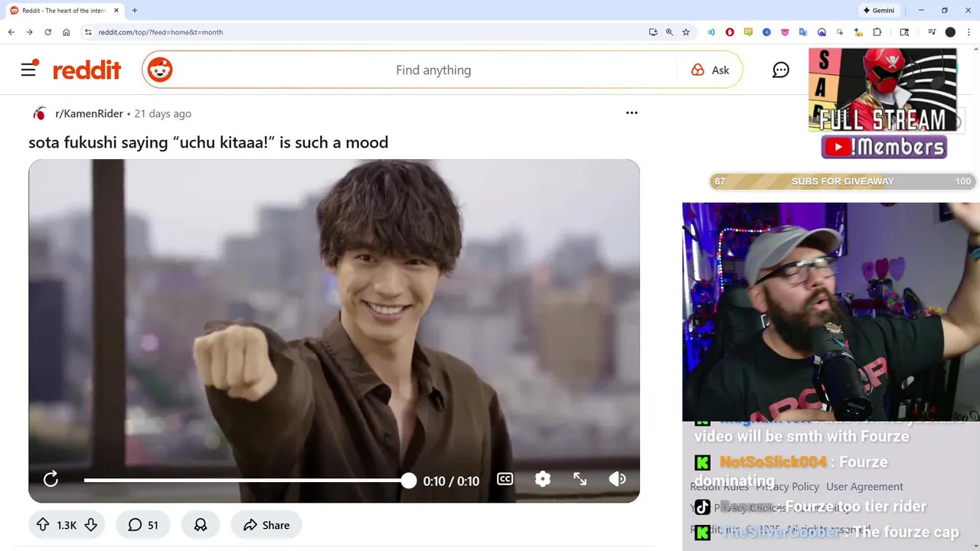The height and width of the screenshot is (551, 980).
Task: Click the browser home button
Action: click(x=67, y=32)
